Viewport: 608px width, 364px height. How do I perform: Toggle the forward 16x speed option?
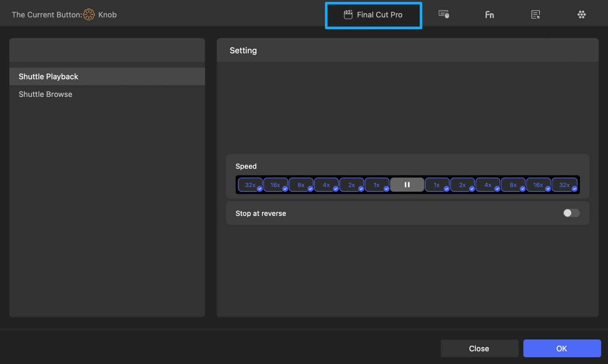[x=539, y=185]
